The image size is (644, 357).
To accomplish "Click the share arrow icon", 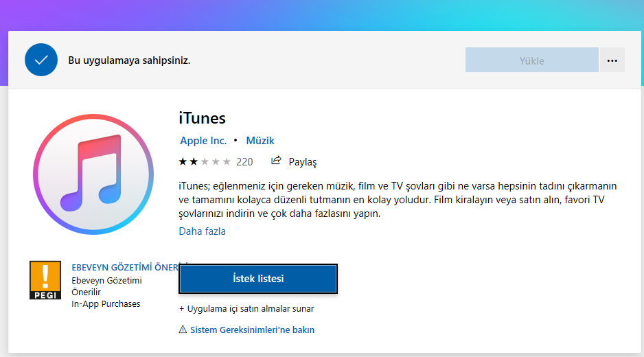I will (276, 161).
